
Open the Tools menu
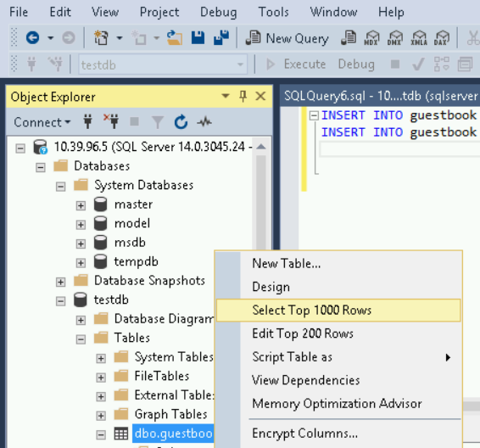click(x=273, y=12)
